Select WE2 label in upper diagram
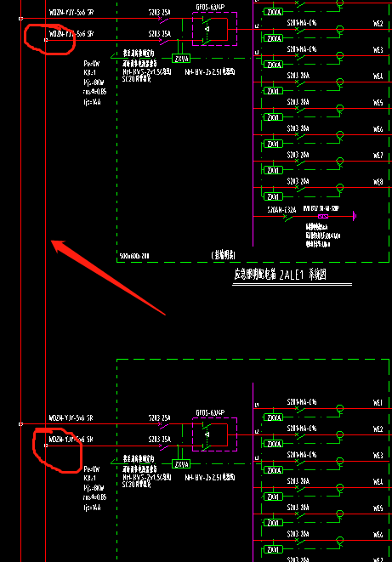 tap(378, 24)
